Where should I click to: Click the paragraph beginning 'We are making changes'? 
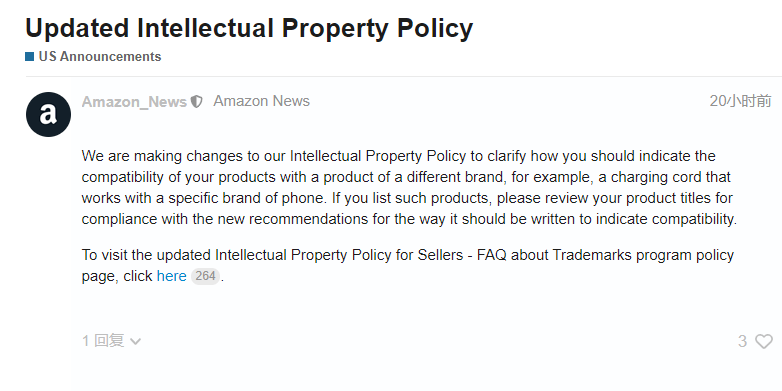pyautogui.click(x=409, y=188)
